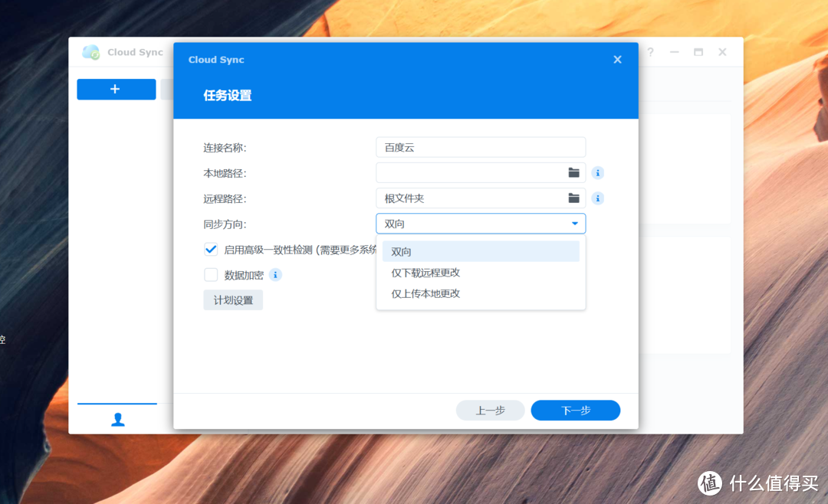Click the 上一步 button
The height and width of the screenshot is (504, 828).
(490, 410)
